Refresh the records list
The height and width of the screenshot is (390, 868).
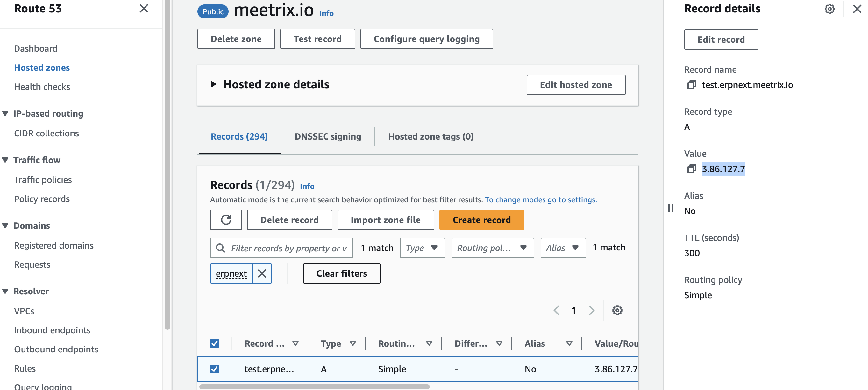[226, 220]
